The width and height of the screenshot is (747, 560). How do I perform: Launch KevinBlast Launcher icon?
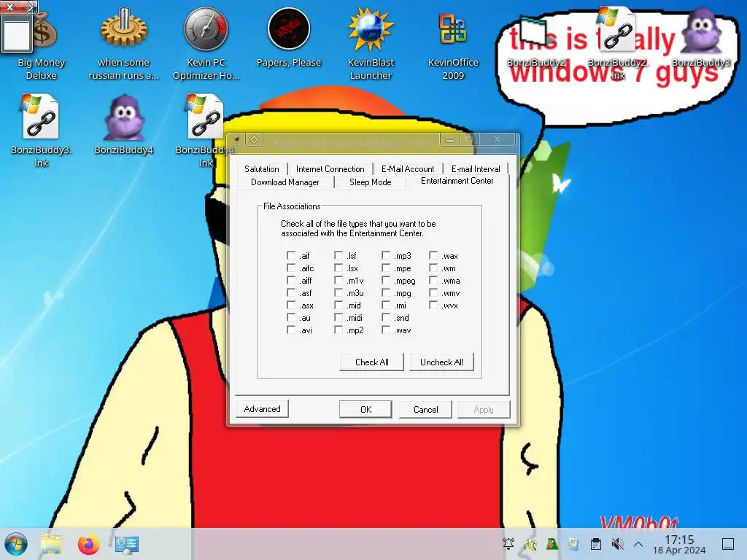pos(371,29)
